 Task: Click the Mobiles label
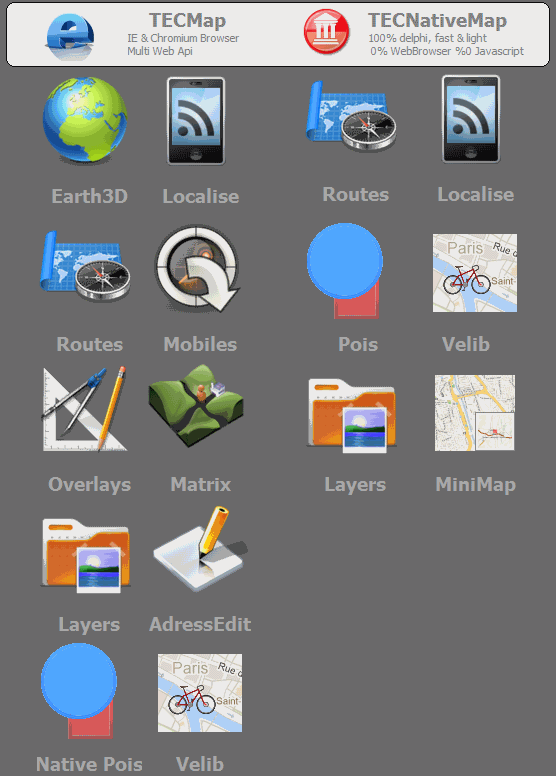[x=201, y=344]
